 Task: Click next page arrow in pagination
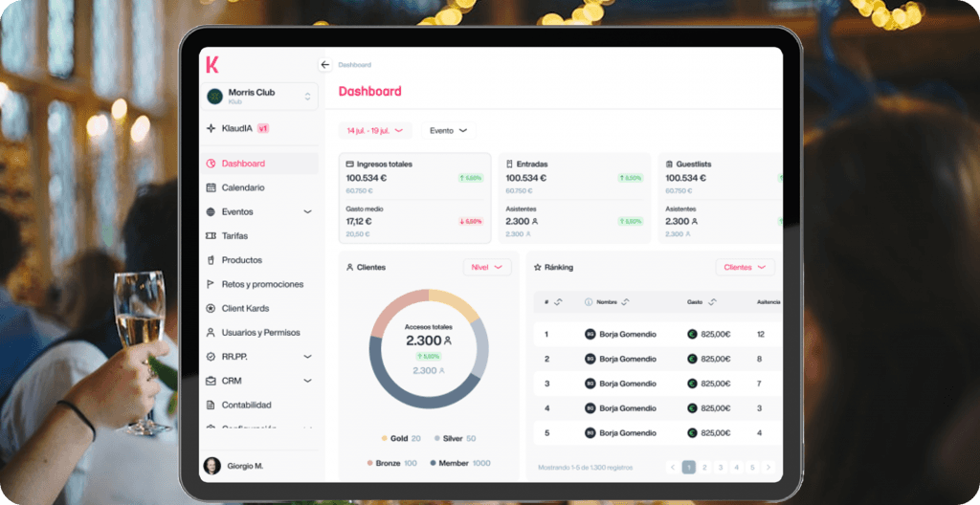point(768,467)
